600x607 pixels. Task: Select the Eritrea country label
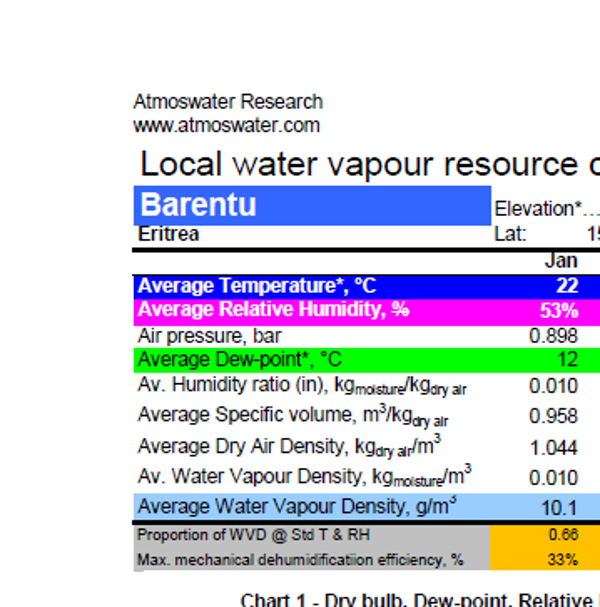pos(168,234)
